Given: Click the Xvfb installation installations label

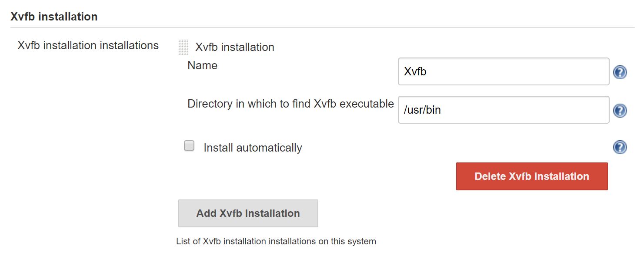Looking at the screenshot, I should (x=88, y=45).
